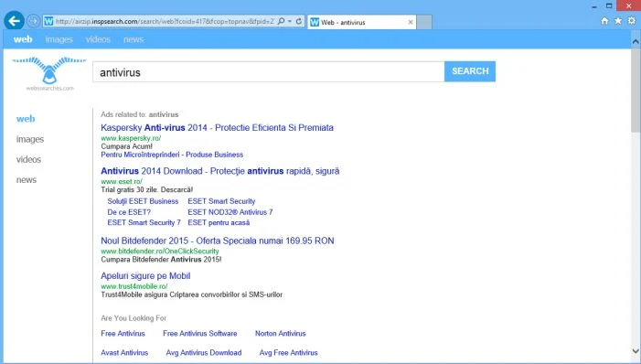
Task: Choose 'news' in the left sidebar
Action: click(27, 180)
